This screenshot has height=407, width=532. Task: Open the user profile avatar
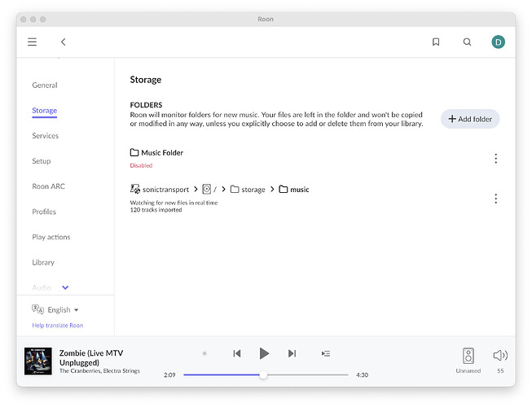(498, 42)
